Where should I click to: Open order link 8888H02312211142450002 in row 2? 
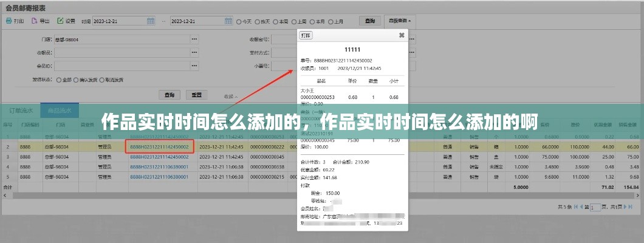[x=159, y=147]
